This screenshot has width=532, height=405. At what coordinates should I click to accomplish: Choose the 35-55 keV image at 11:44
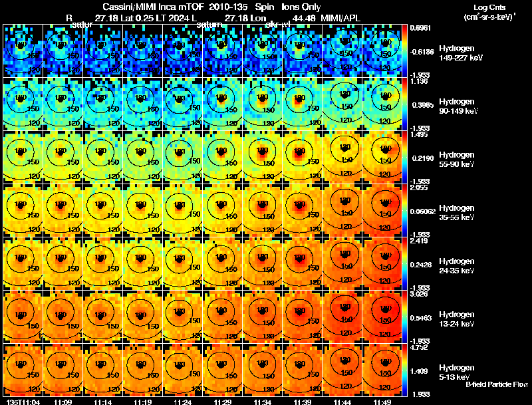(342, 211)
